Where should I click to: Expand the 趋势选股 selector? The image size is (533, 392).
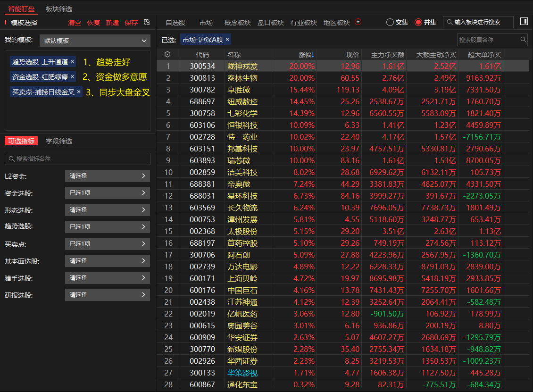108,227
